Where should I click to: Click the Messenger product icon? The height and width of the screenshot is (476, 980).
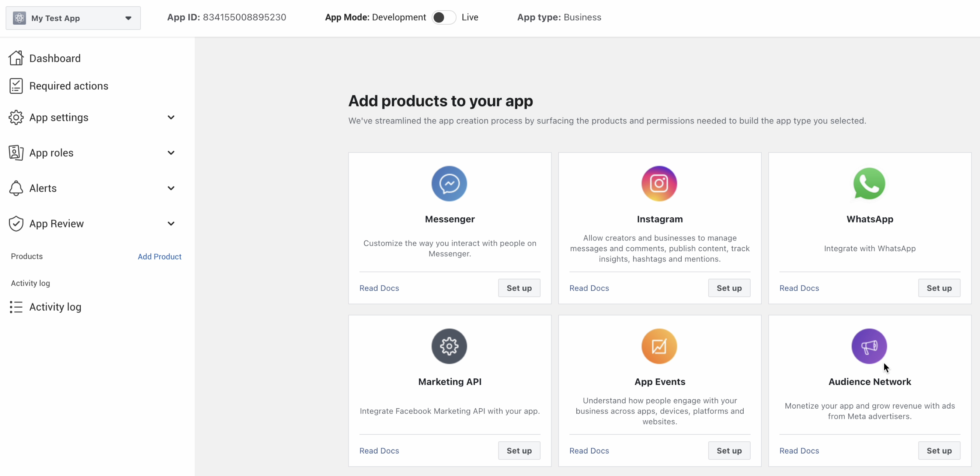click(x=449, y=183)
